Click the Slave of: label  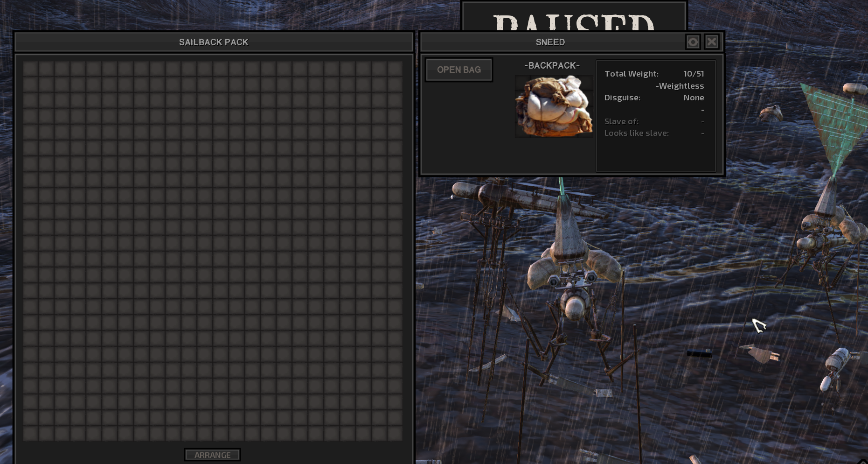click(x=621, y=121)
